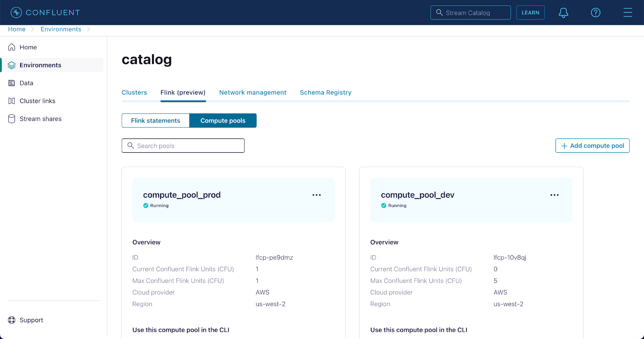Viewport: 644px width, 339px height.
Task: Click the Max CFU value 5 in compute_pool_dev
Action: pyautogui.click(x=495, y=281)
